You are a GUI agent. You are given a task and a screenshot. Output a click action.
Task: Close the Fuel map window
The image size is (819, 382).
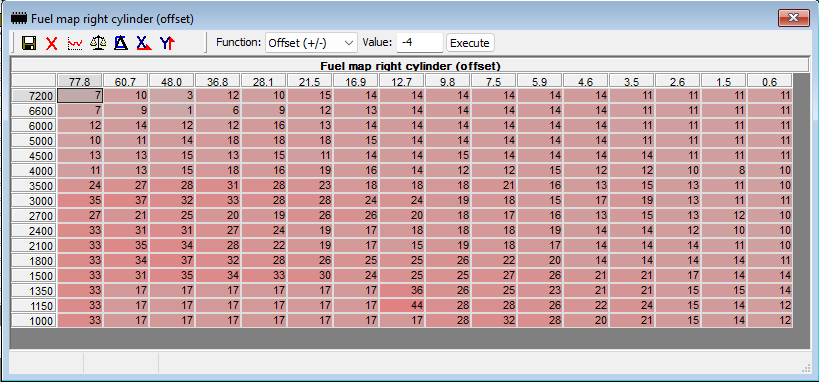[x=793, y=18]
